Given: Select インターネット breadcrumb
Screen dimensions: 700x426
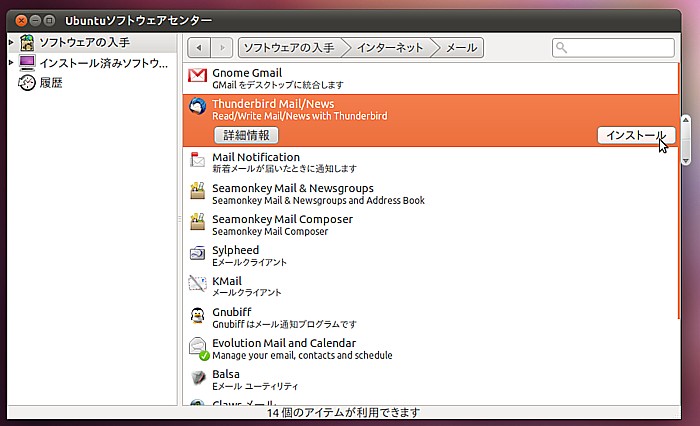Looking at the screenshot, I should 389,48.
